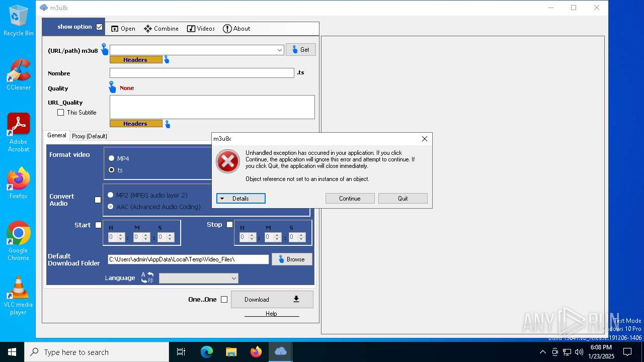Open the Open menu item
The height and width of the screenshot is (362, 644).
point(123,29)
